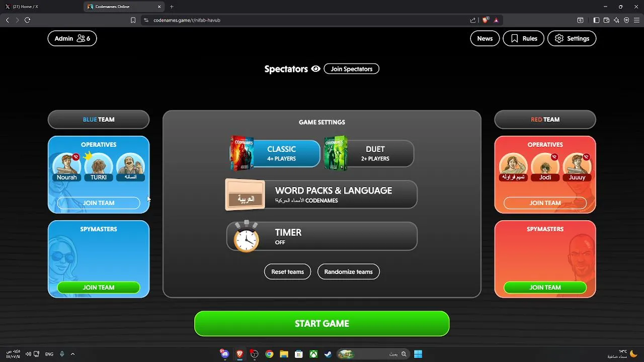Image resolution: width=644 pixels, height=362 pixels.
Task: Click the browser forward arrow
Action: pos(17,20)
